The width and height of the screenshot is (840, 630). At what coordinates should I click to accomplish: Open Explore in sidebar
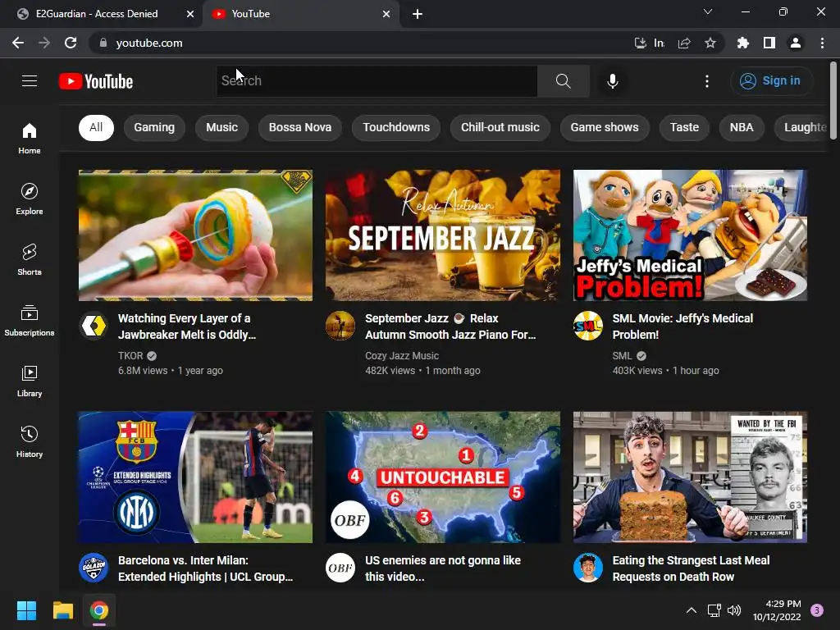pos(30,199)
